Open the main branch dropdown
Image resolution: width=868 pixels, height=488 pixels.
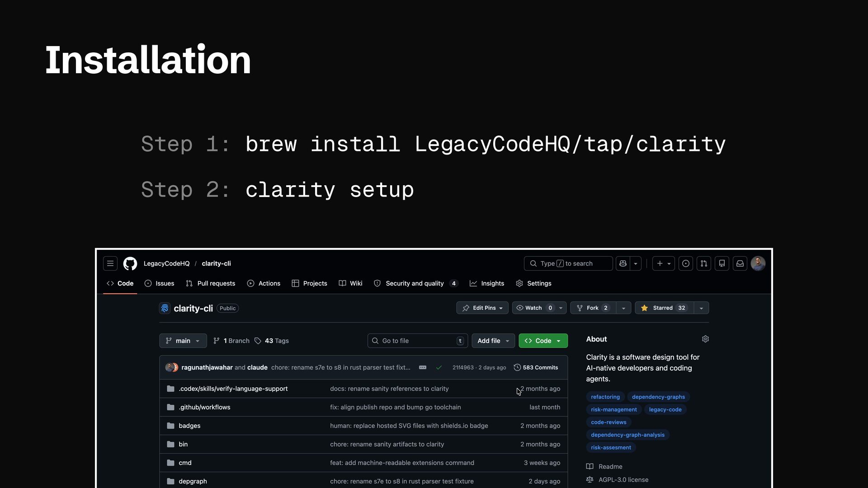[x=183, y=341]
